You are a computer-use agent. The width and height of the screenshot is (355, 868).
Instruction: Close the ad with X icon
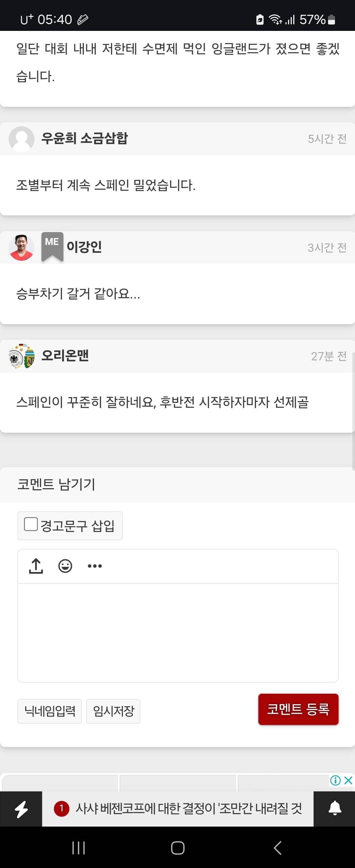click(x=349, y=780)
